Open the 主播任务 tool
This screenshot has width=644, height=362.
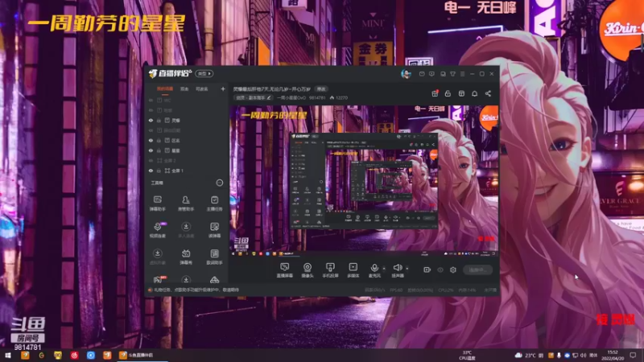[x=214, y=204]
